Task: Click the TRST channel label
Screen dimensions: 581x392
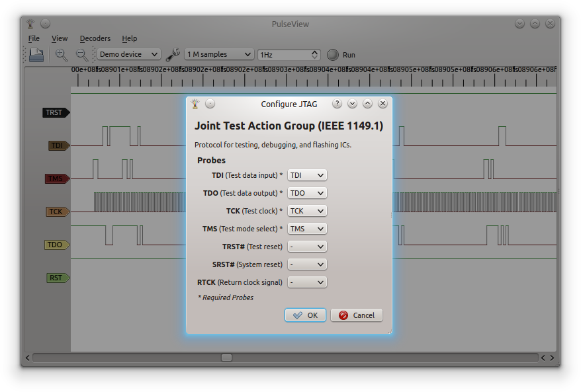Action: (x=55, y=112)
